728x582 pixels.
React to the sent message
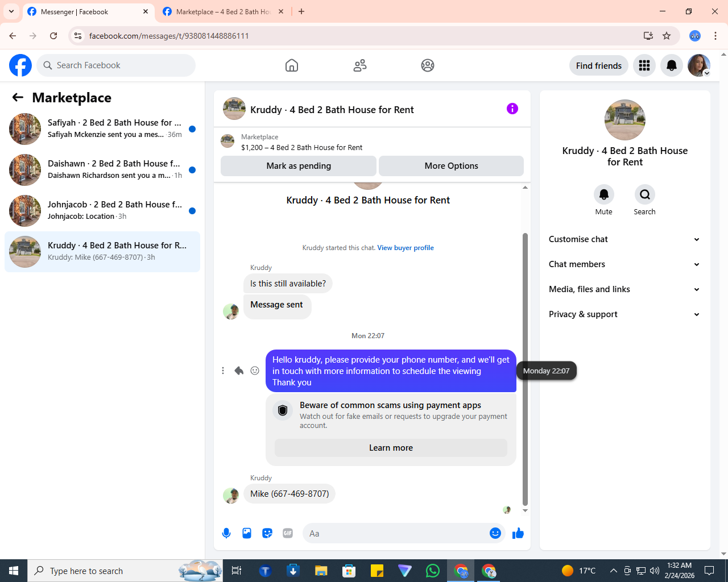255,371
